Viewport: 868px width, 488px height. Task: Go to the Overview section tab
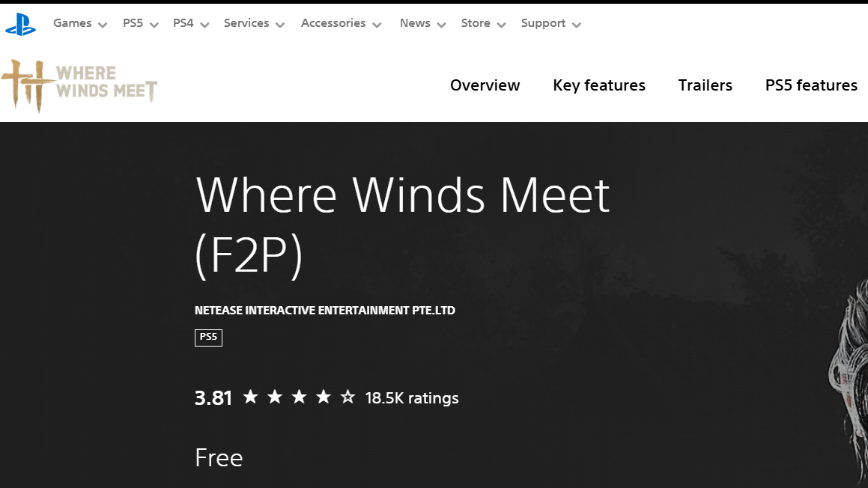pyautogui.click(x=485, y=85)
